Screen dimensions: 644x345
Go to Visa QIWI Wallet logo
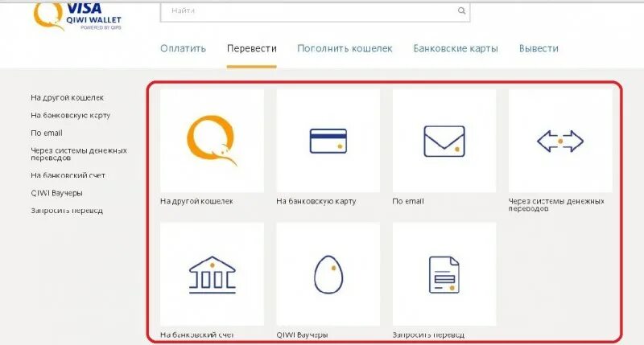pos(77,16)
